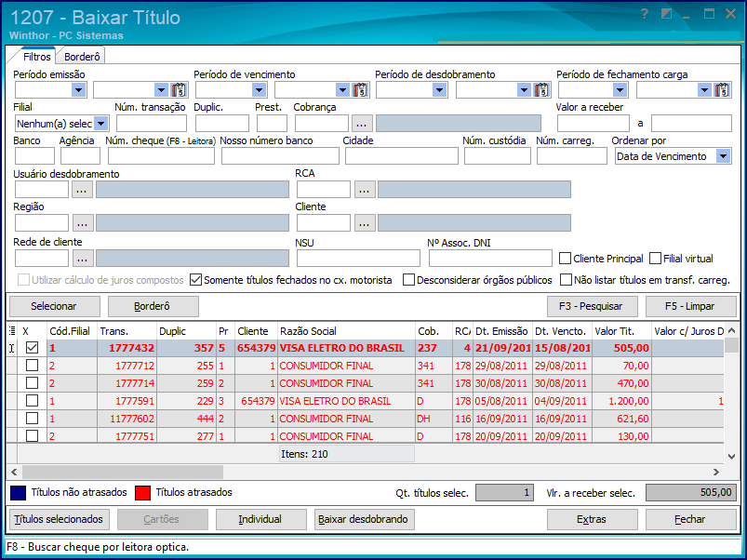Enable the Filial virtual checkbox

pos(656,259)
